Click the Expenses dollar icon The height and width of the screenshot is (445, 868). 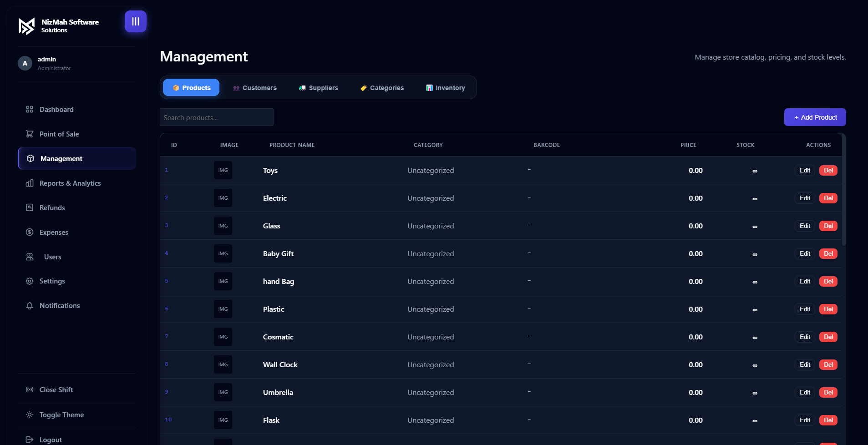pos(30,232)
